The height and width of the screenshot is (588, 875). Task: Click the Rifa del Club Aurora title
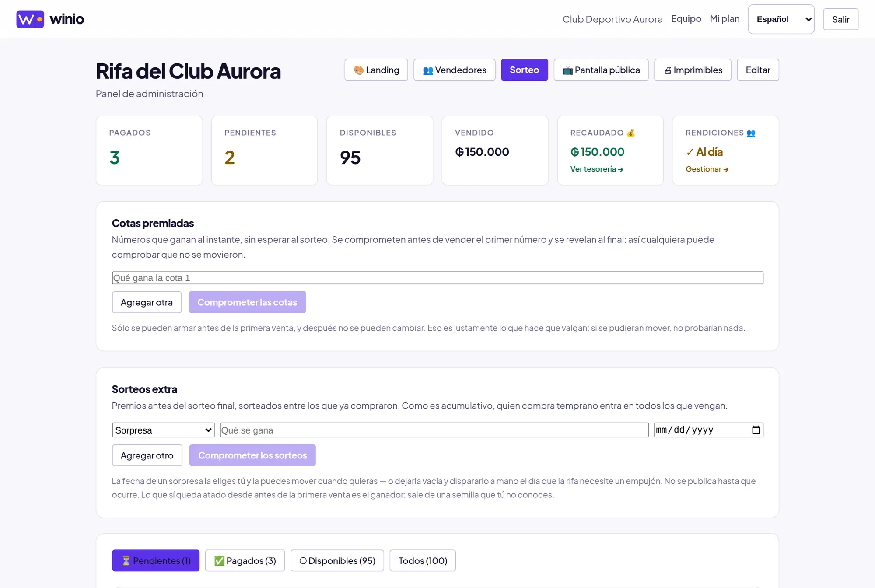(x=188, y=71)
